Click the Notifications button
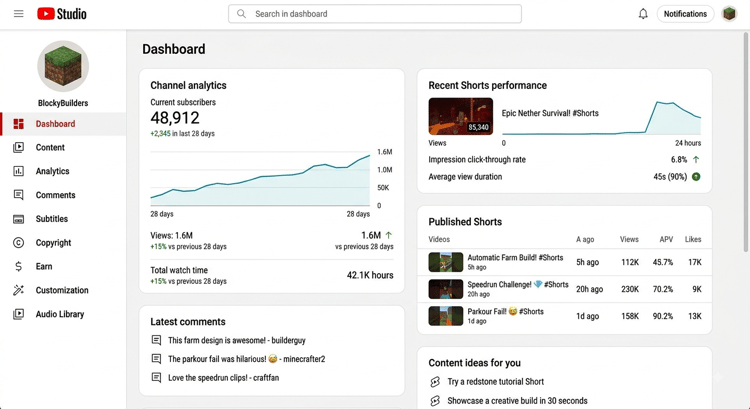Image resolution: width=750 pixels, height=409 pixels. point(685,14)
